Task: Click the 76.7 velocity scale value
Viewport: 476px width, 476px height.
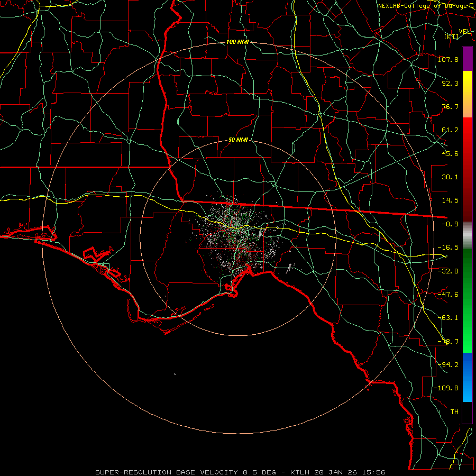Action: (450, 106)
